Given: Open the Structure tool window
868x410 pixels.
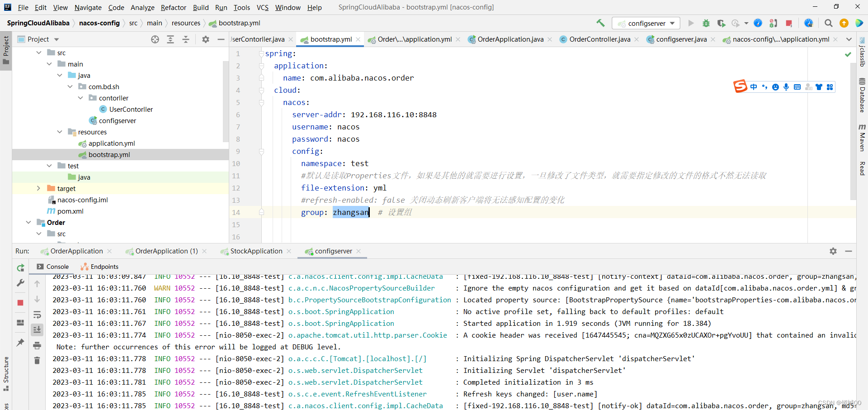Looking at the screenshot, I should click(6, 373).
